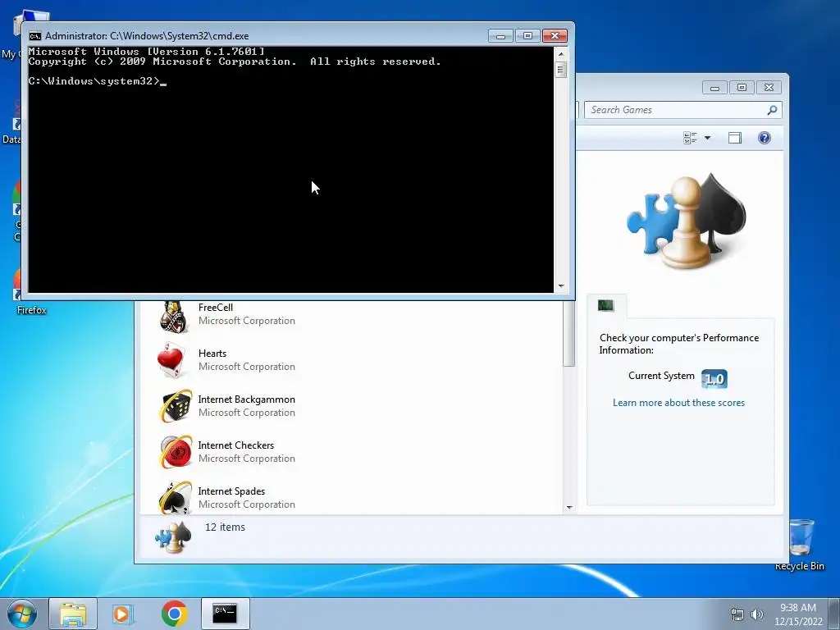The image size is (840, 630).
Task: Toggle the preview pane icon
Action: click(734, 138)
